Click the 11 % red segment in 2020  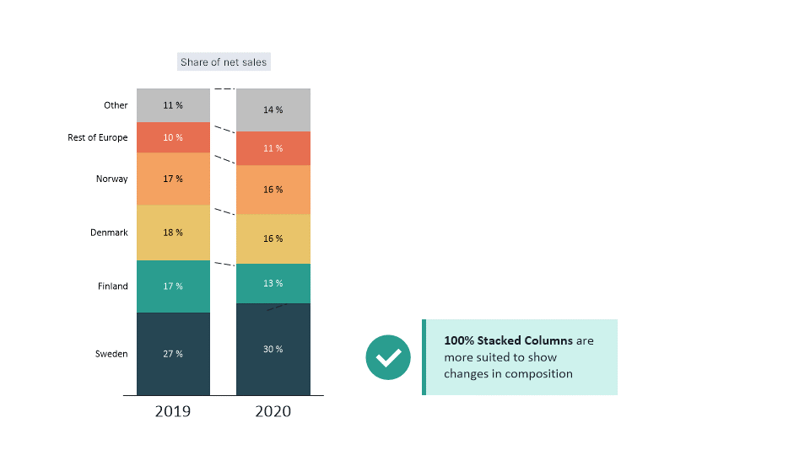point(273,148)
